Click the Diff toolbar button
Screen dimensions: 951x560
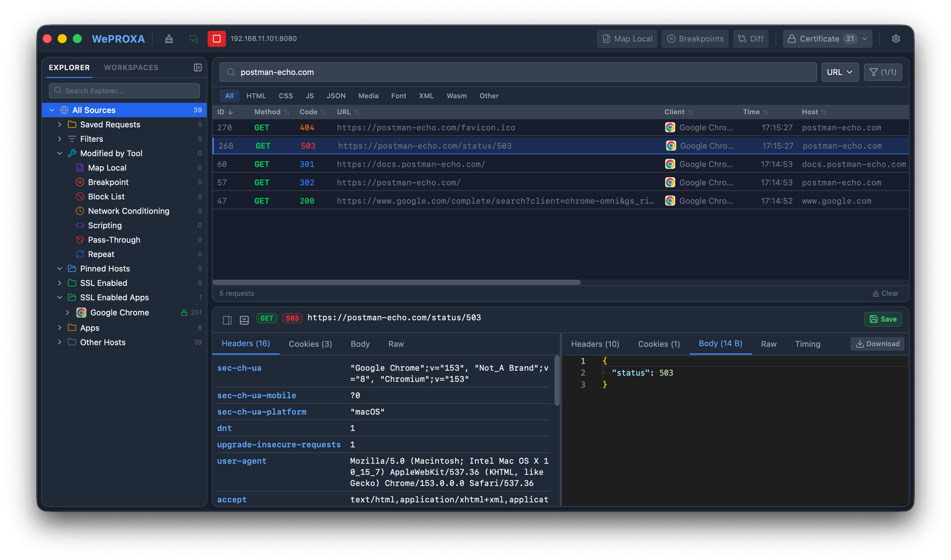[x=751, y=39]
